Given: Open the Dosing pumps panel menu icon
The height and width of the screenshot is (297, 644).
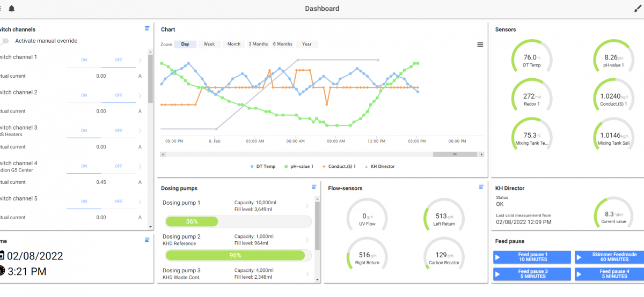Looking at the screenshot, I should (x=314, y=187).
